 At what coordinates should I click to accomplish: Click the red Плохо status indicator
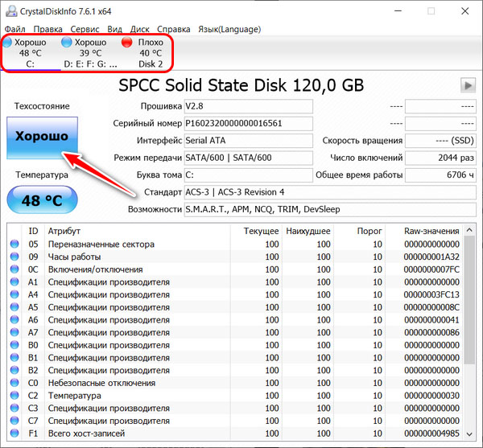[126, 42]
